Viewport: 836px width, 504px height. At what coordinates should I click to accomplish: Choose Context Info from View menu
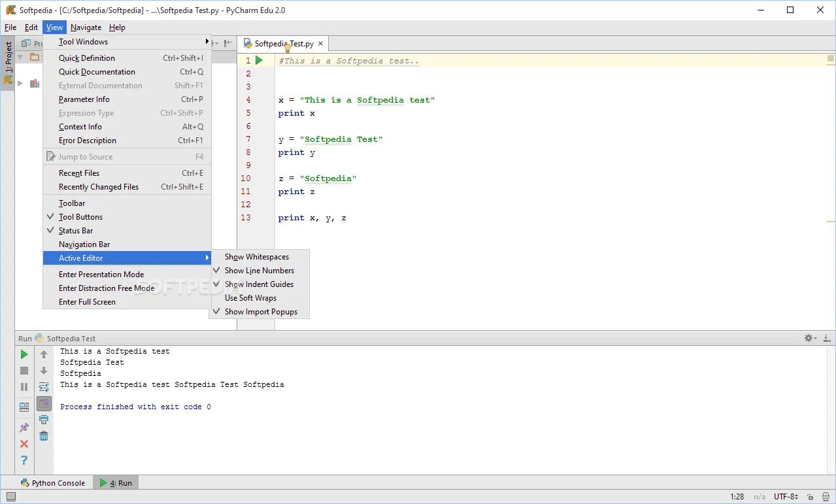(x=127, y=127)
